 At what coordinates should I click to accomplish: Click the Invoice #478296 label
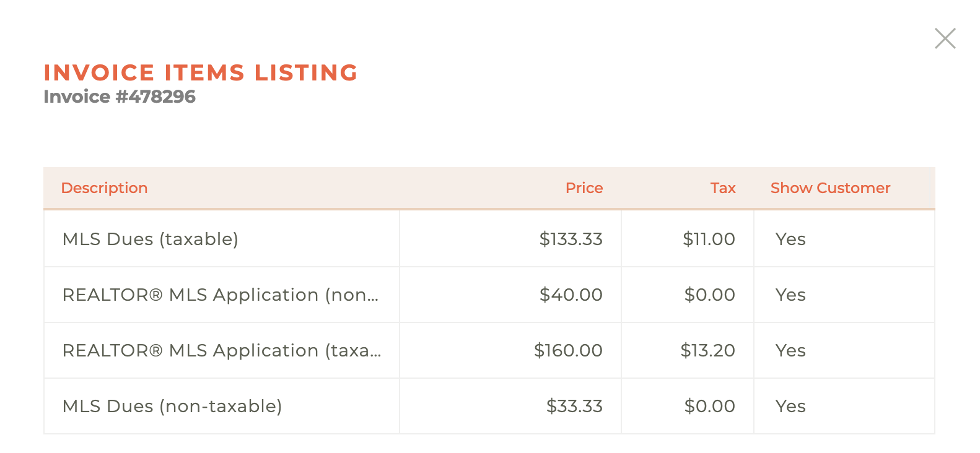pos(119,97)
